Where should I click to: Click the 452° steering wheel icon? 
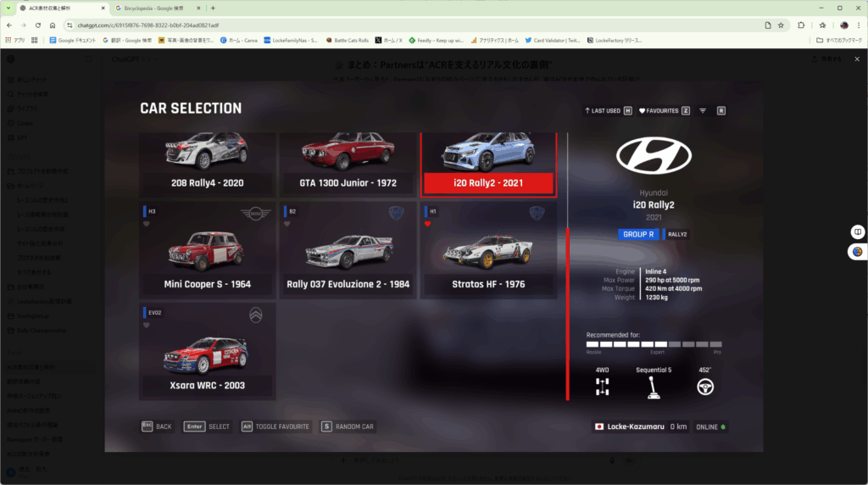[704, 387]
